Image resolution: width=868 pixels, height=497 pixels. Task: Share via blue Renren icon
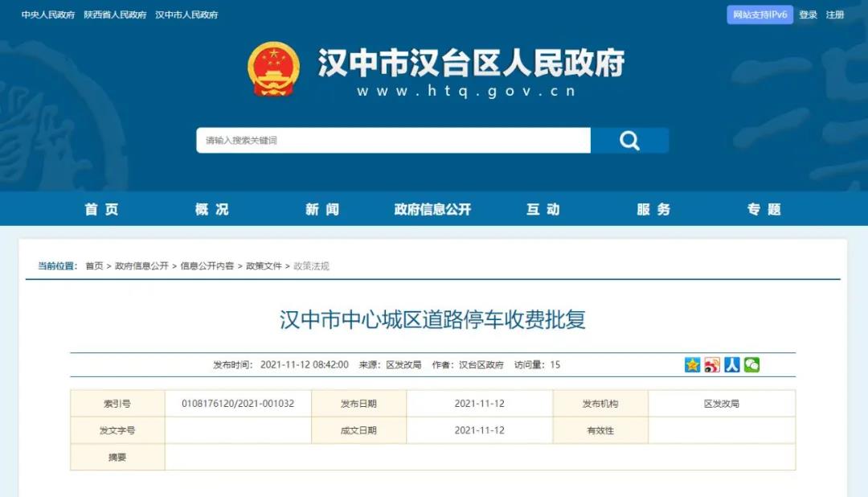point(732,364)
